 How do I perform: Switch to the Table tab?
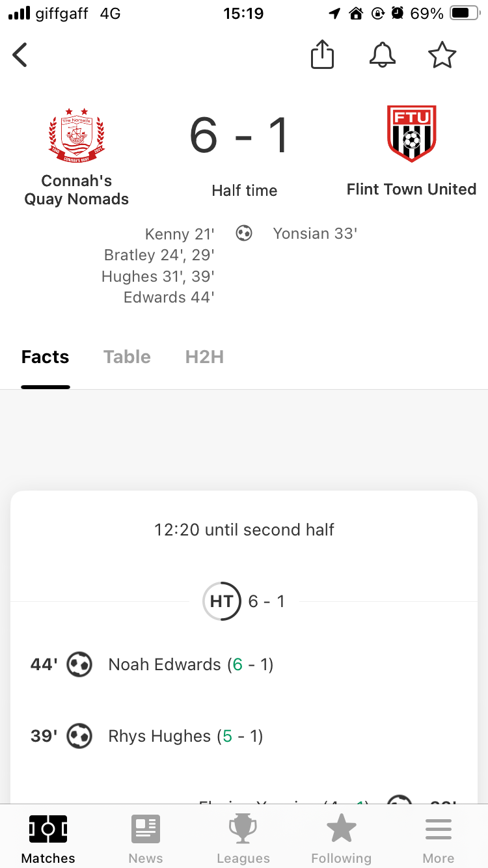127,357
